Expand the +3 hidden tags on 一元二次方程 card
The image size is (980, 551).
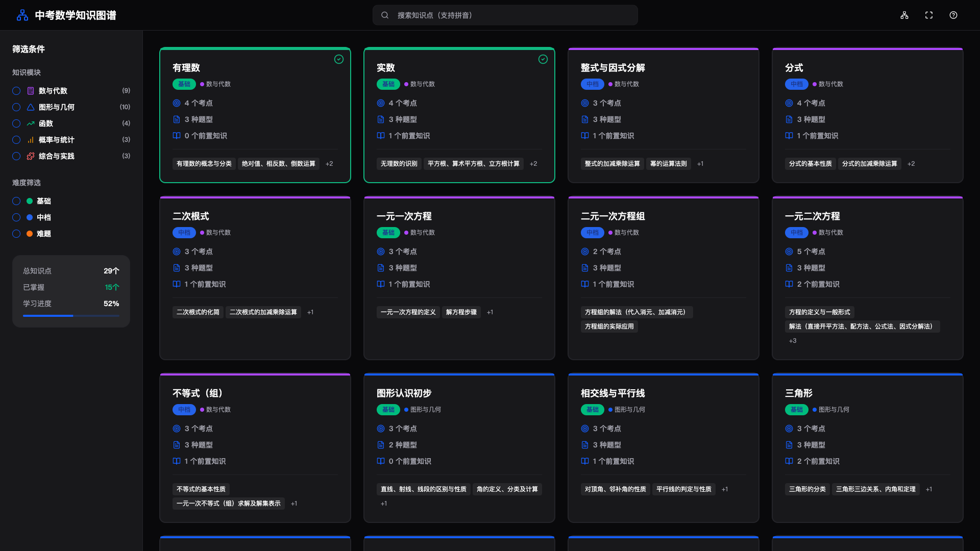click(793, 340)
